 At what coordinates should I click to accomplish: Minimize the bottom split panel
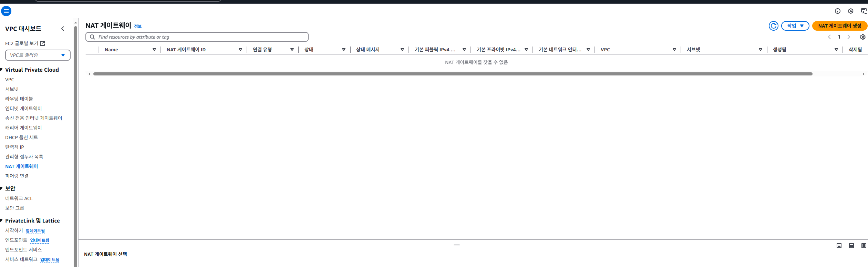[839, 246]
